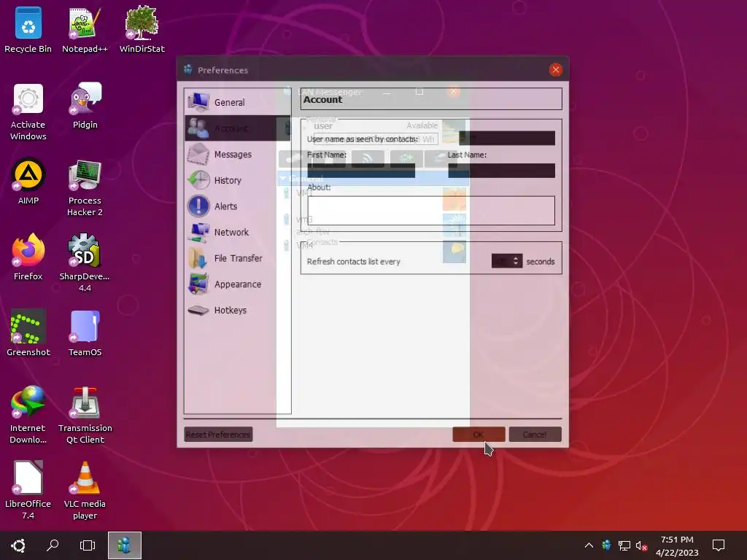747x560 pixels.
Task: Open the Network preferences page
Action: click(x=237, y=232)
